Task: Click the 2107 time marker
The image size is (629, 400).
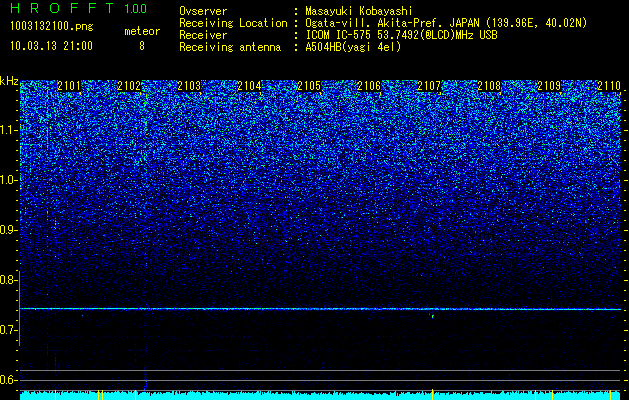Action: 429,86
